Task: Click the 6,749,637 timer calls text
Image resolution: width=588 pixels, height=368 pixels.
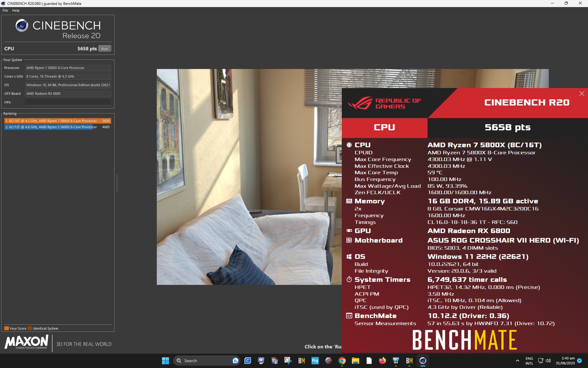Action: pyautogui.click(x=467, y=280)
